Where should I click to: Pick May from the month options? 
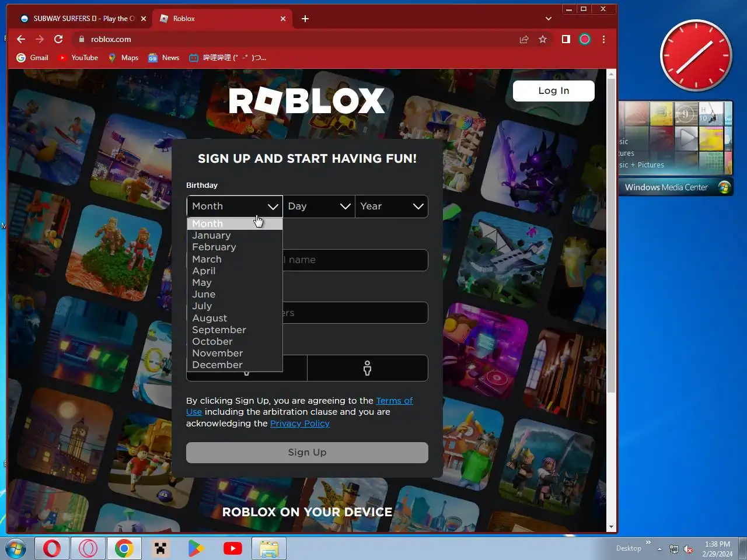(235, 282)
